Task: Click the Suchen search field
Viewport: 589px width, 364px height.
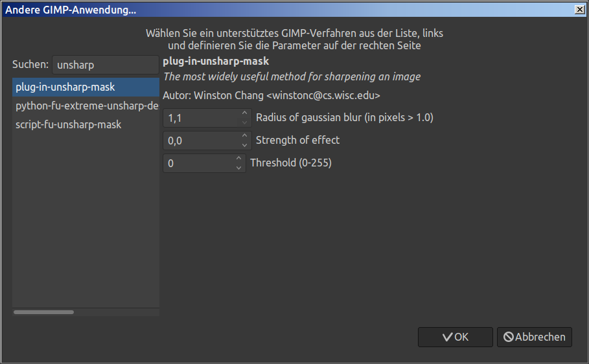Action: tap(105, 65)
